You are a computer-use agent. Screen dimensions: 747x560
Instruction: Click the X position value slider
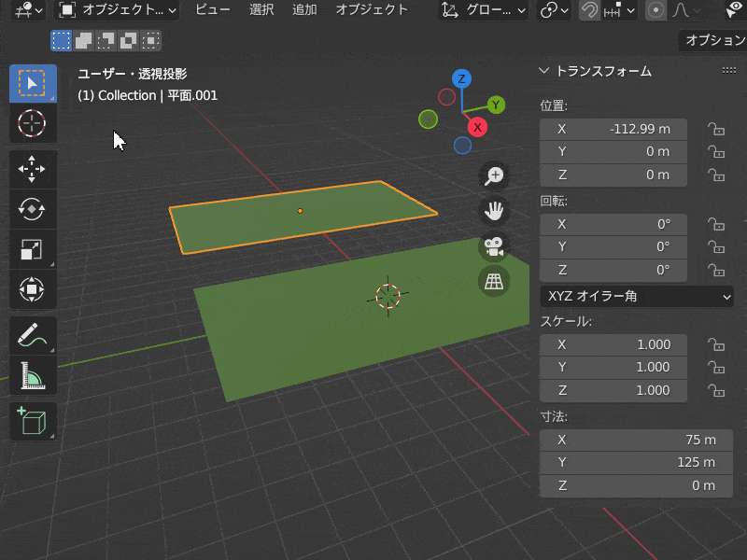pyautogui.click(x=613, y=129)
